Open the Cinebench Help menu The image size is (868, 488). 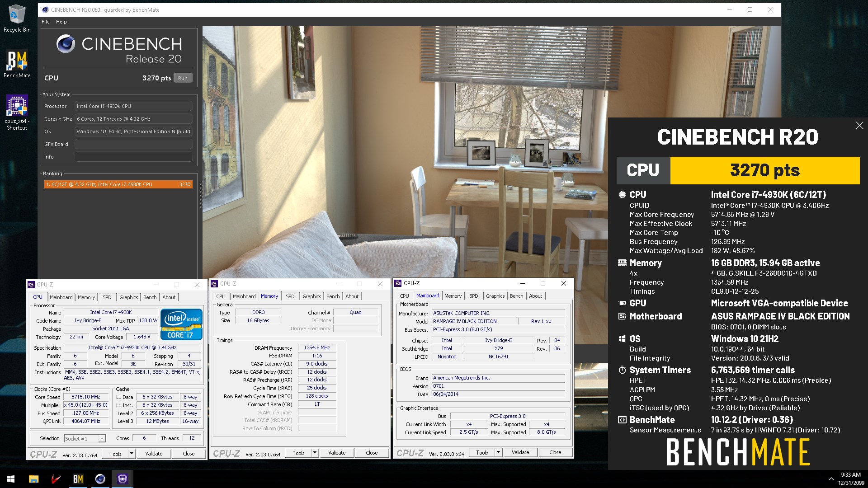tap(61, 22)
